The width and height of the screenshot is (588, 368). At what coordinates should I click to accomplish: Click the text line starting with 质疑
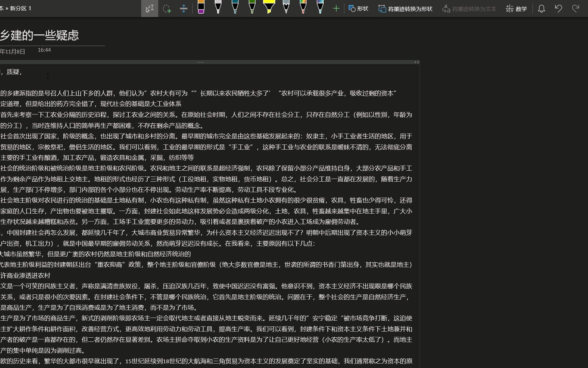coord(12,72)
